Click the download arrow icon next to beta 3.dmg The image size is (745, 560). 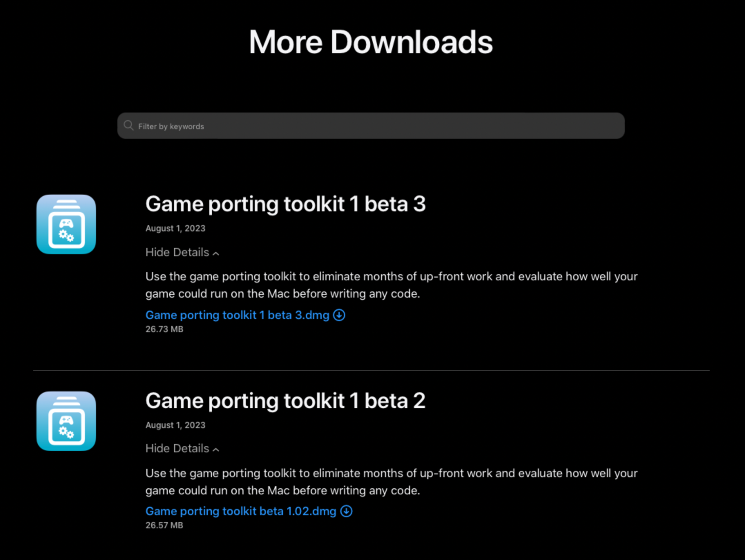[x=339, y=315]
